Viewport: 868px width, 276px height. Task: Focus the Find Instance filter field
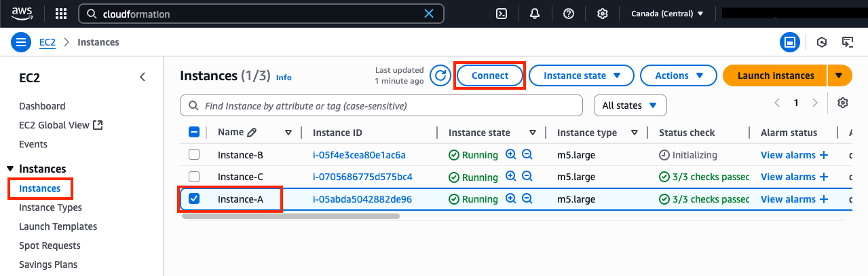[381, 106]
